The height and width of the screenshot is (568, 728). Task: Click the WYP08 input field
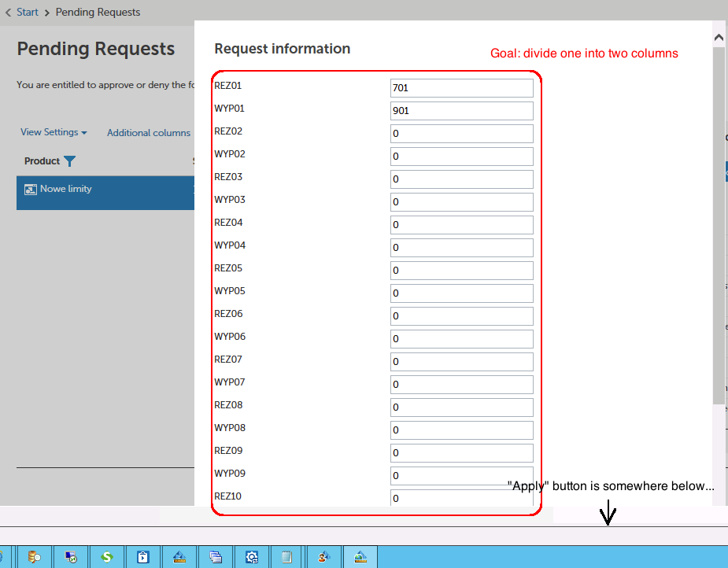coord(461,430)
